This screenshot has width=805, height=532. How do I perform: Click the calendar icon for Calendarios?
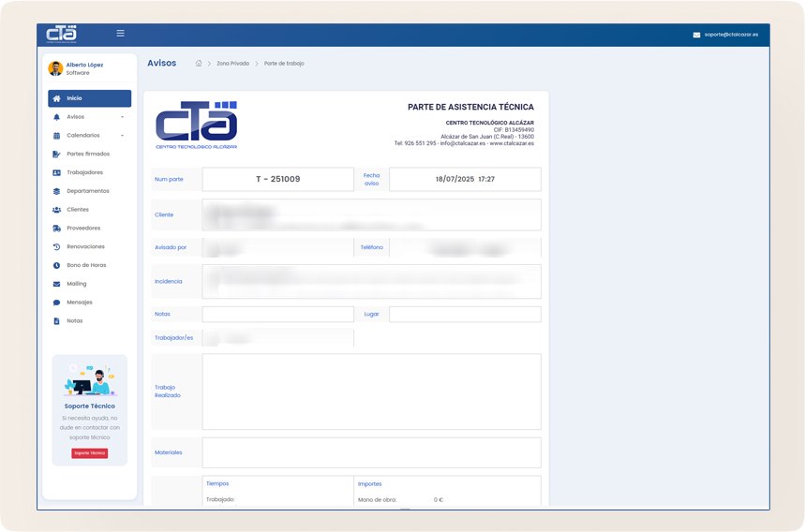click(57, 136)
